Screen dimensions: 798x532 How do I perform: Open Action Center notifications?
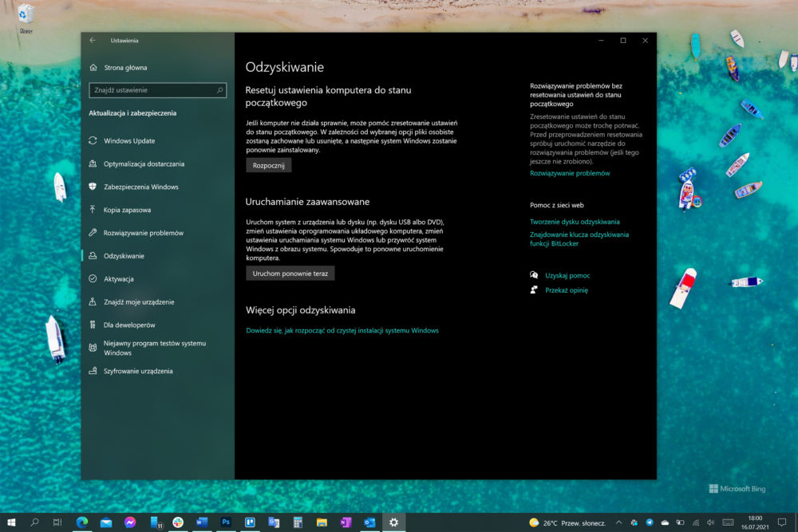coord(782,522)
